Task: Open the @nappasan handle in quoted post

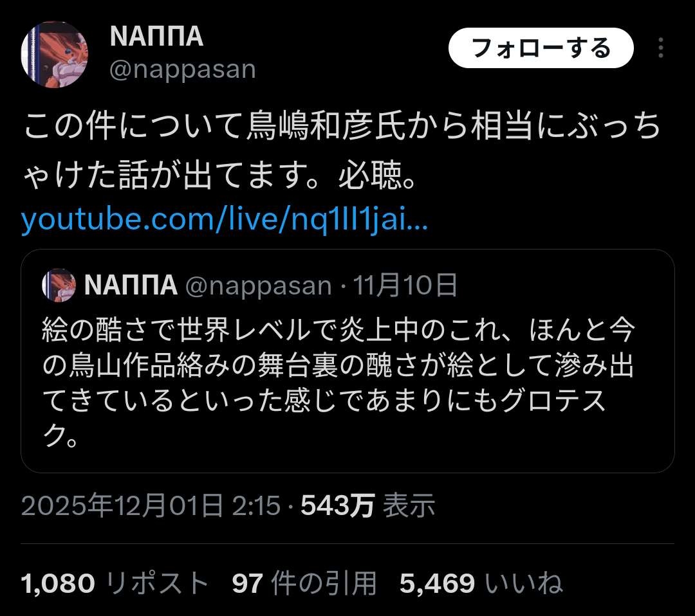Action: (x=259, y=285)
